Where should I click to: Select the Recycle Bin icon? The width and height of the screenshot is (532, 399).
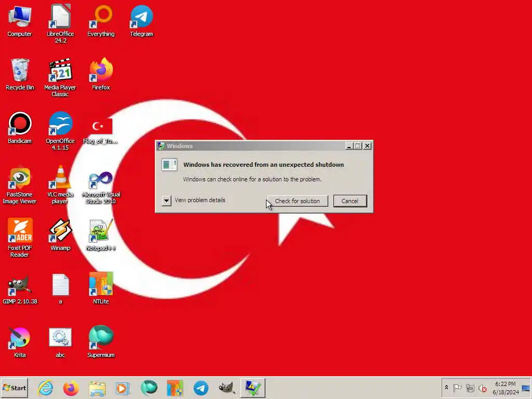[x=20, y=74]
